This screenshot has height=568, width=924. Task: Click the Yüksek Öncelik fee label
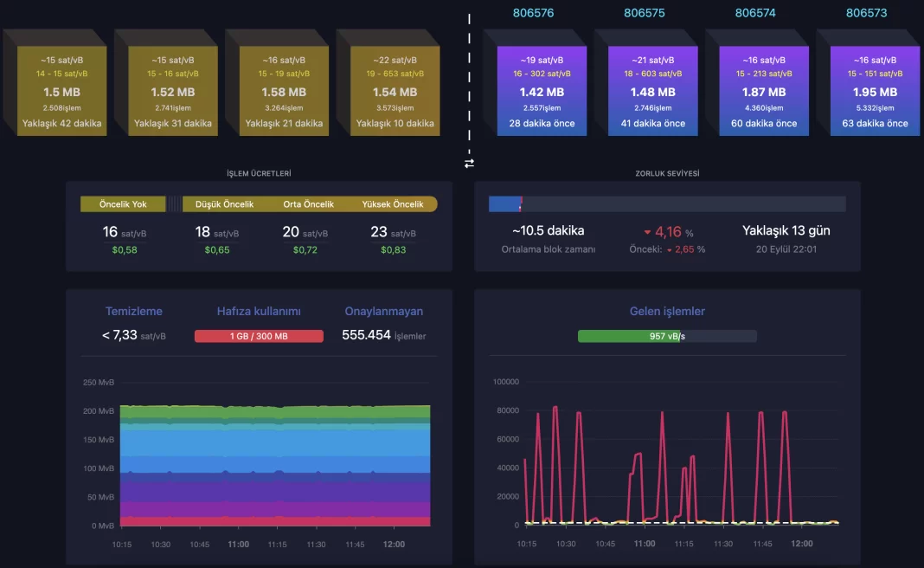395,204
